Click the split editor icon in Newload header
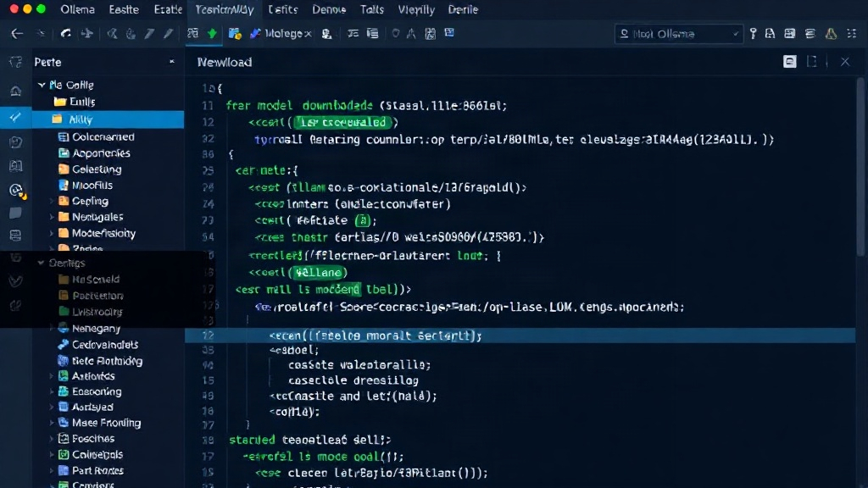 pos(811,61)
